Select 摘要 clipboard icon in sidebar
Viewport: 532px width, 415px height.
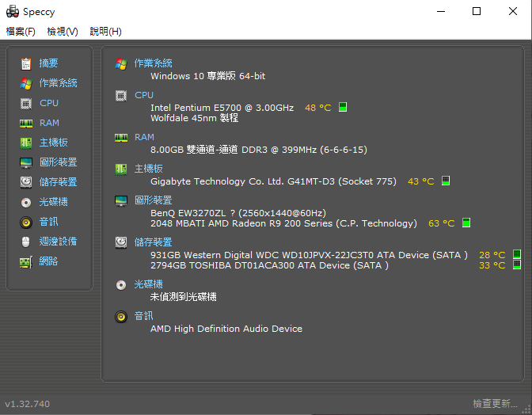(x=26, y=63)
